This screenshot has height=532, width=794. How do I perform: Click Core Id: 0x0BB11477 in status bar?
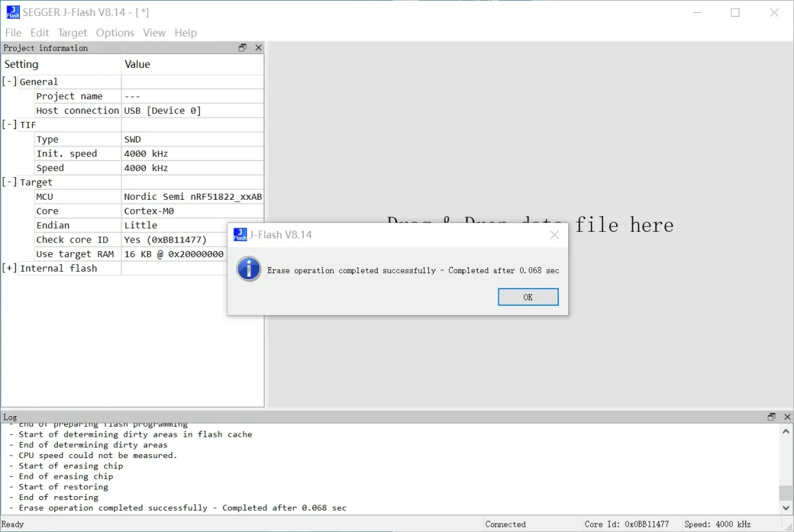pos(626,525)
